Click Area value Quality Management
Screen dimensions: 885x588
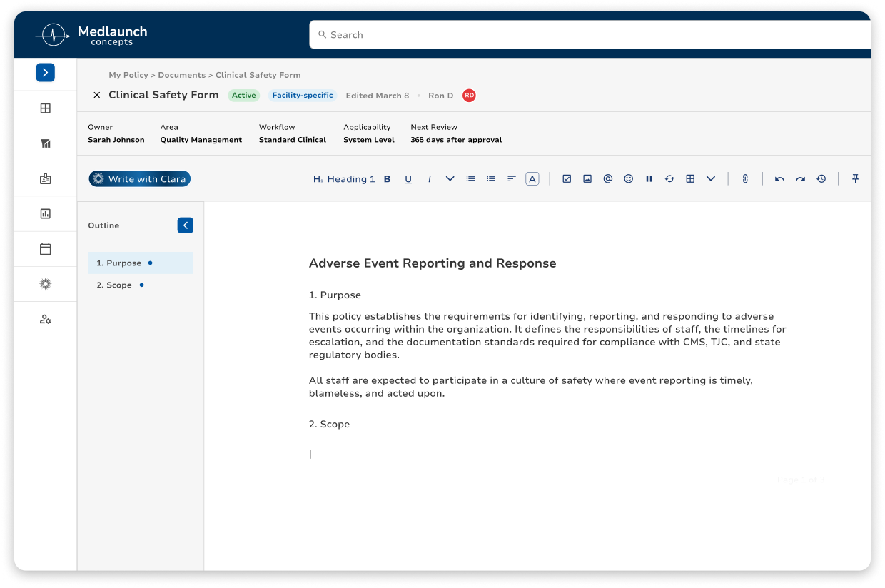[x=201, y=140]
